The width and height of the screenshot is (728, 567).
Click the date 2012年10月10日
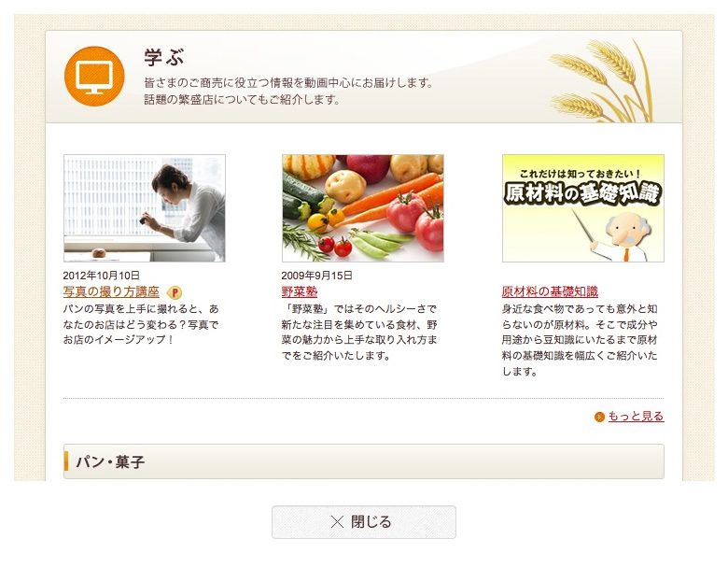coord(101,276)
